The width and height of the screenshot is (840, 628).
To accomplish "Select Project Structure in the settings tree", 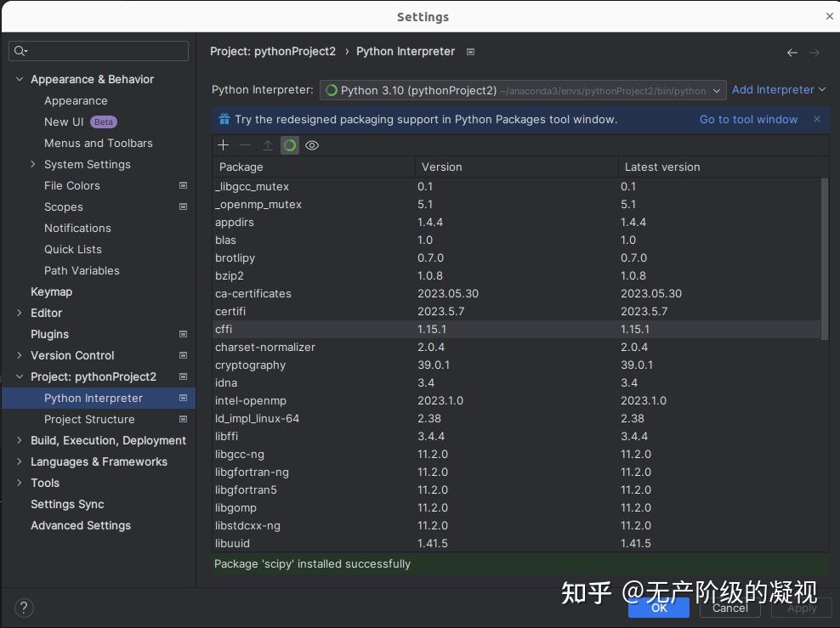I will pyautogui.click(x=89, y=419).
